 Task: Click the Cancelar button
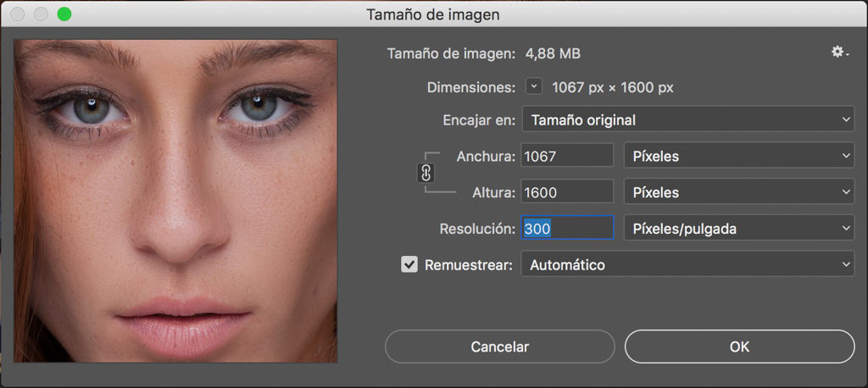tap(500, 346)
